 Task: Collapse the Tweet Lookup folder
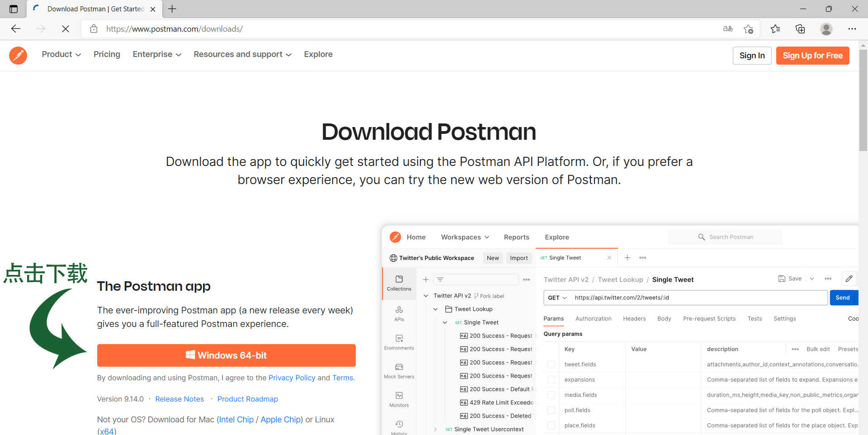coord(435,309)
